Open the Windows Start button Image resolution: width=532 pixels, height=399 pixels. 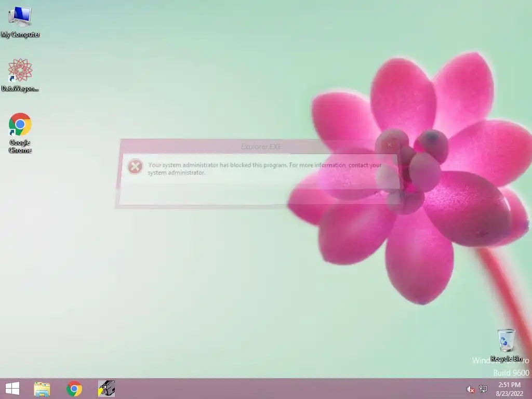point(12,389)
